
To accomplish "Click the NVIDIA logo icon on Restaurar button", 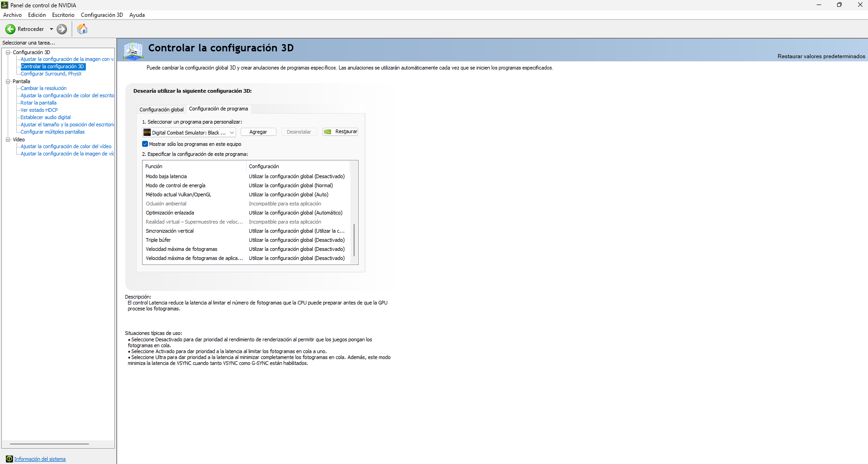I will coord(327,132).
